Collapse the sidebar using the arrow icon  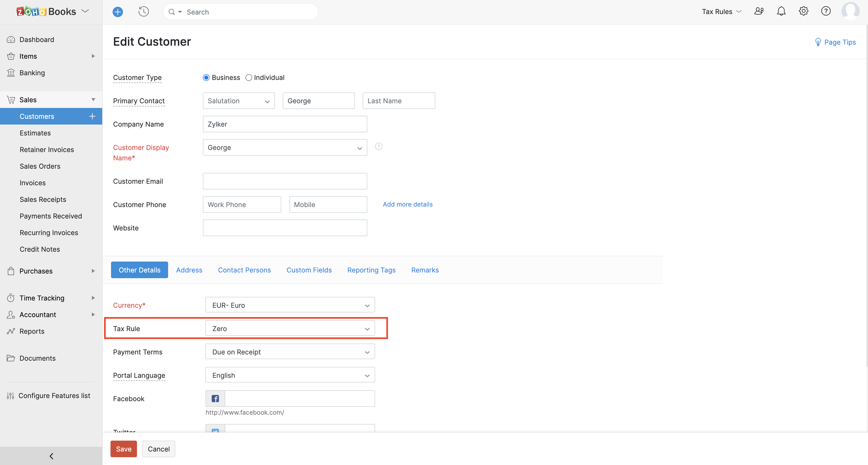51,456
